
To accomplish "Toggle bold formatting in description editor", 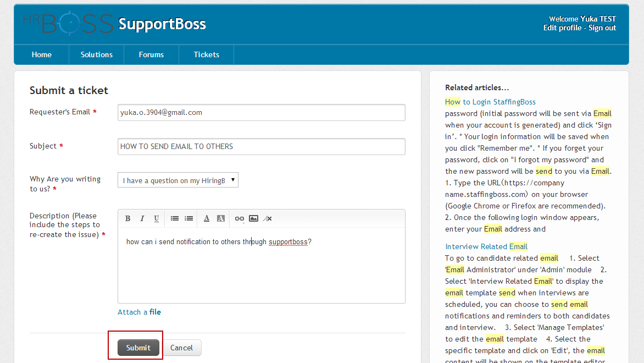I will click(127, 218).
